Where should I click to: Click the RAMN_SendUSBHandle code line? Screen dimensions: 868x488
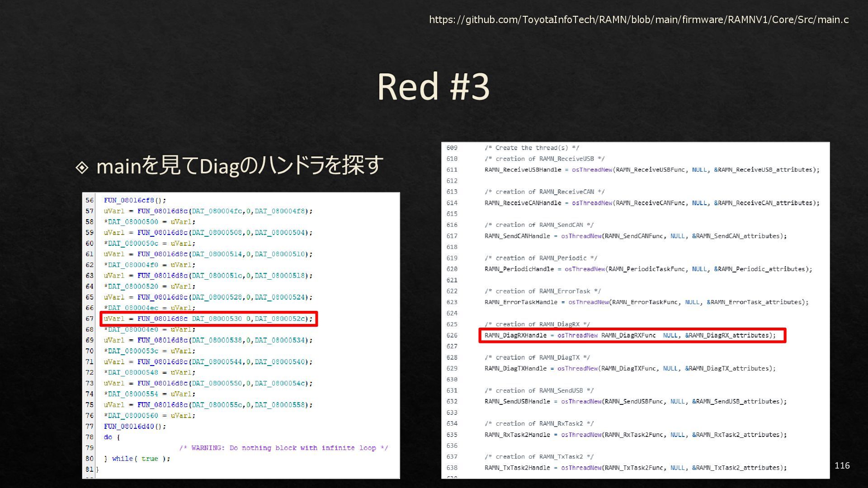coord(635,401)
